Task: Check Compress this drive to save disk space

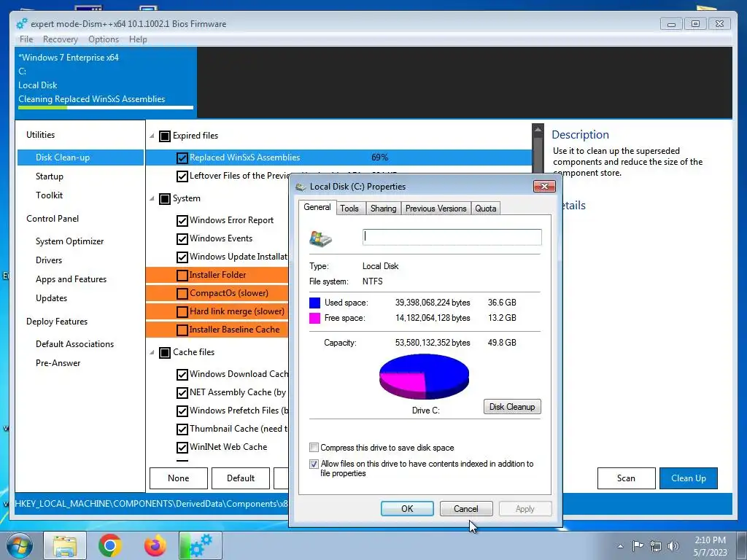Action: coord(314,448)
